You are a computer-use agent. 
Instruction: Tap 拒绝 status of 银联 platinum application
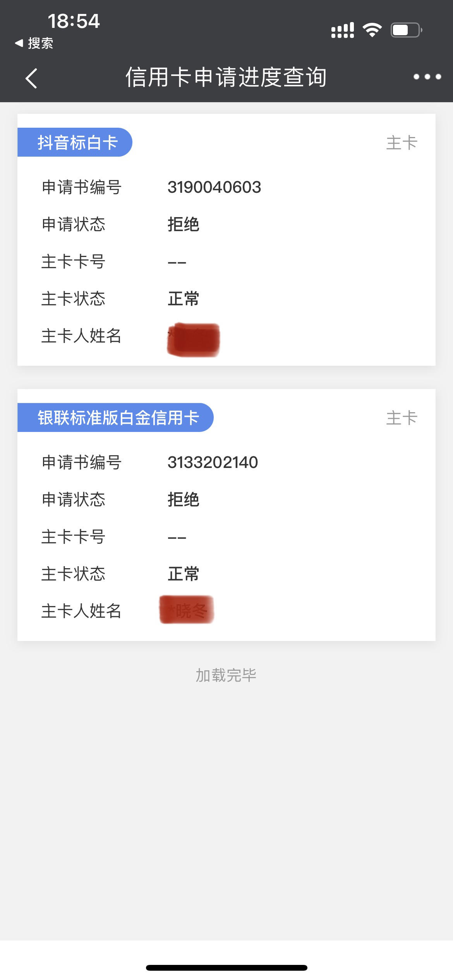coord(183,500)
